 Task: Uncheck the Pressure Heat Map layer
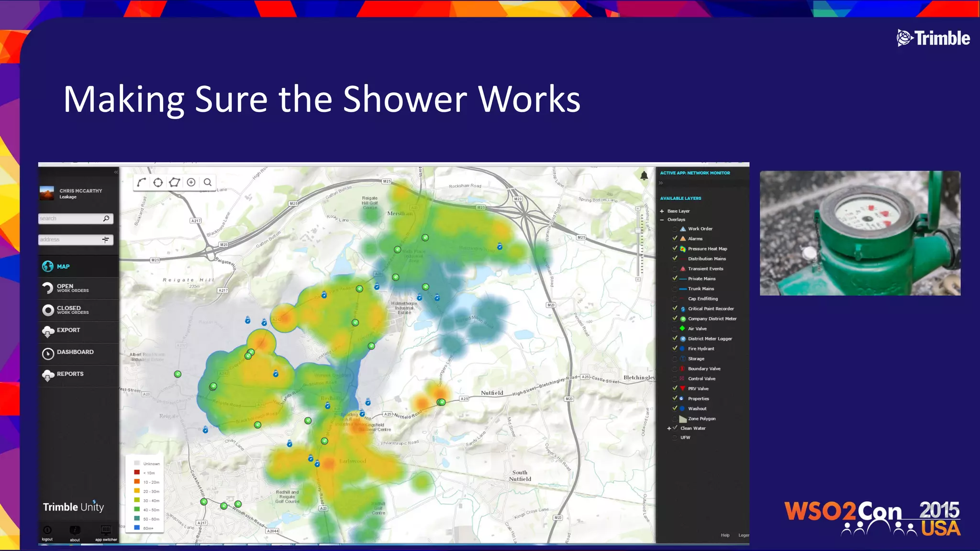coord(675,248)
